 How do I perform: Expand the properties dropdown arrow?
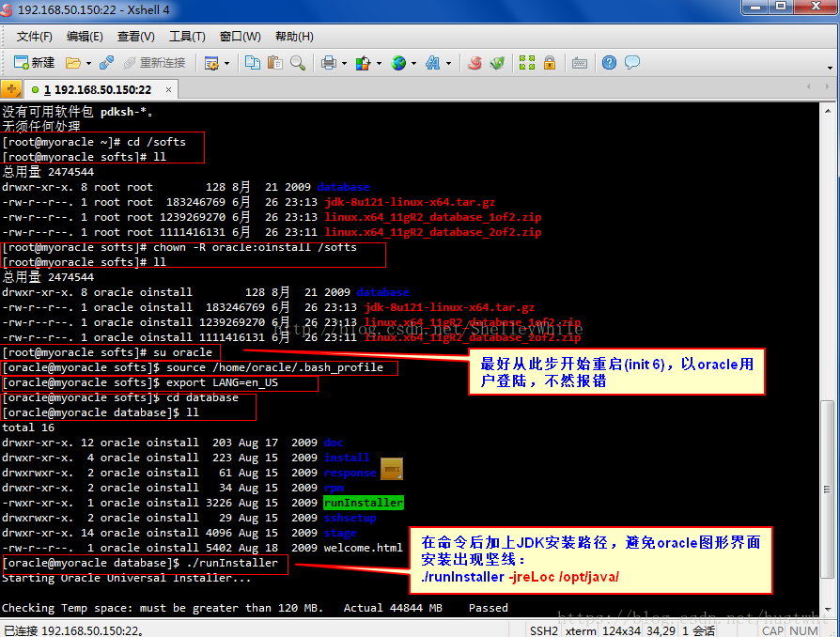point(226,63)
